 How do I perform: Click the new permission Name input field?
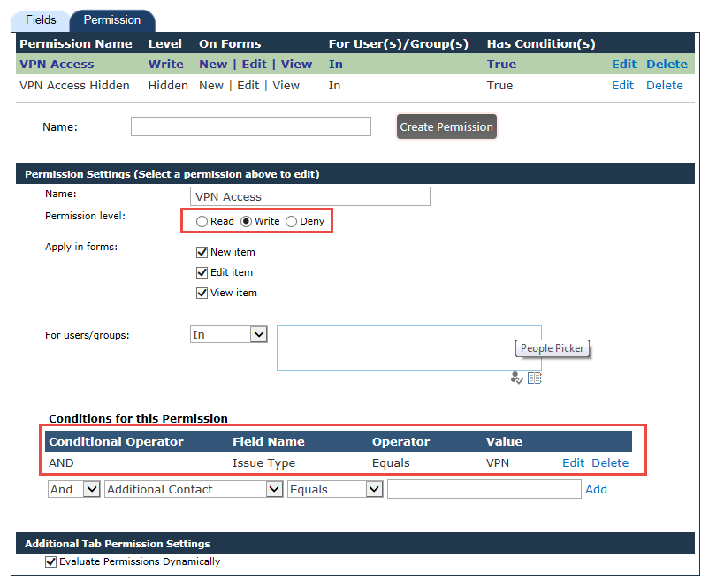click(x=251, y=126)
